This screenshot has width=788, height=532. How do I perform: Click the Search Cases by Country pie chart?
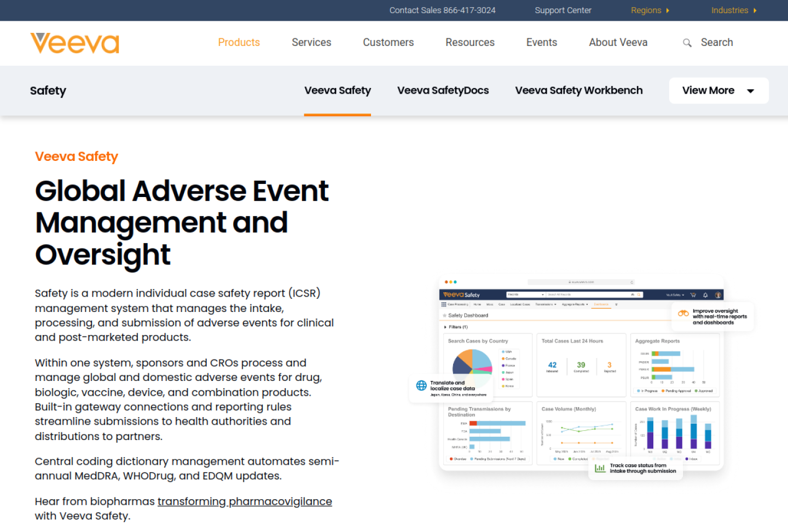472,369
